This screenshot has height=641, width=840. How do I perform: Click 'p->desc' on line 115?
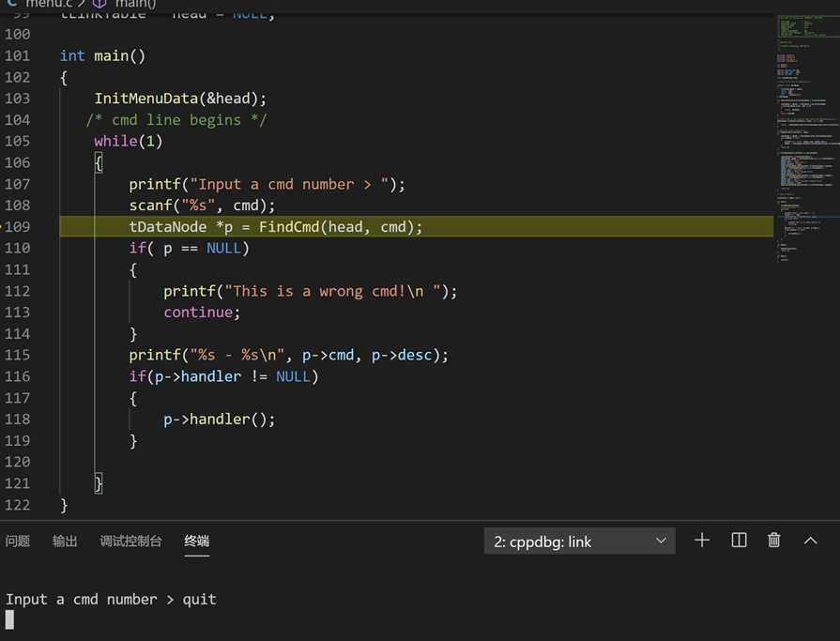[402, 355]
